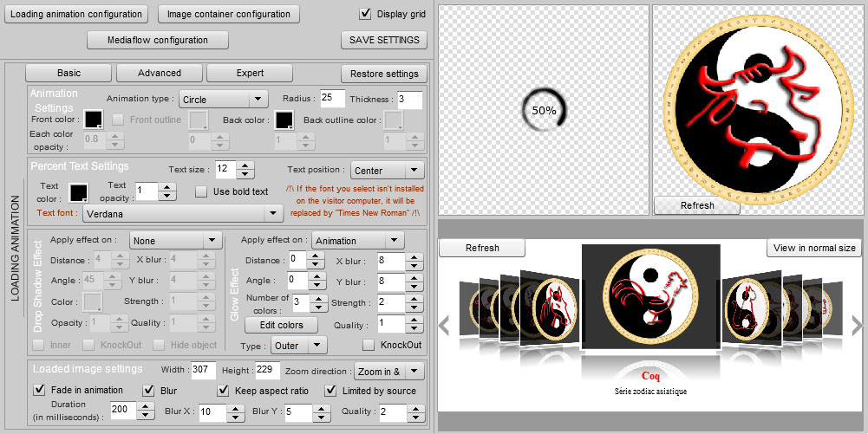Click Restore settings button

[x=384, y=74]
